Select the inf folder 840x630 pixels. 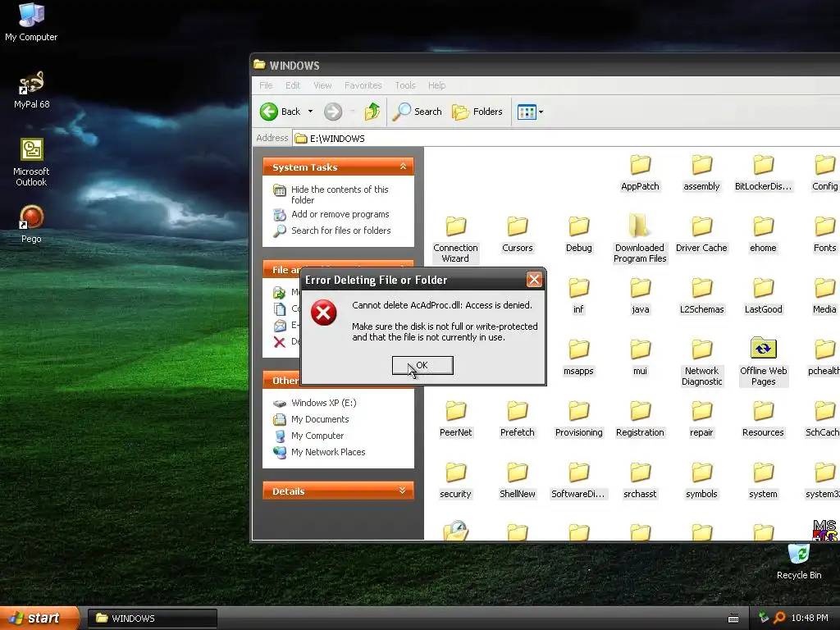(578, 295)
